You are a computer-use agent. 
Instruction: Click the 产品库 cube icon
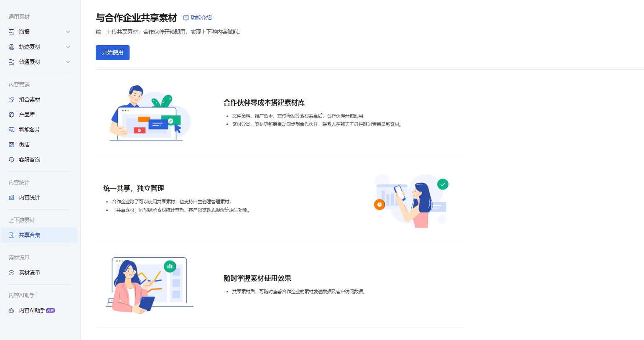coord(12,115)
